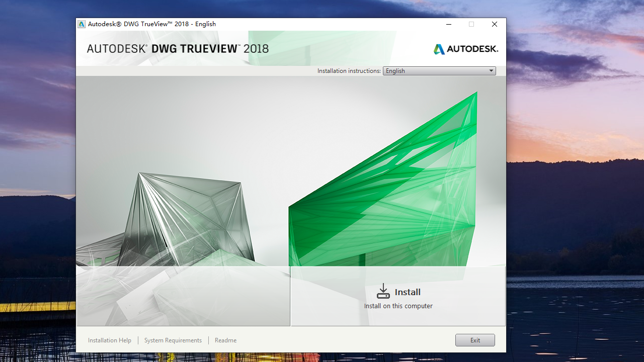Click Exit to close the installer
This screenshot has width=644, height=362.
pyautogui.click(x=474, y=340)
